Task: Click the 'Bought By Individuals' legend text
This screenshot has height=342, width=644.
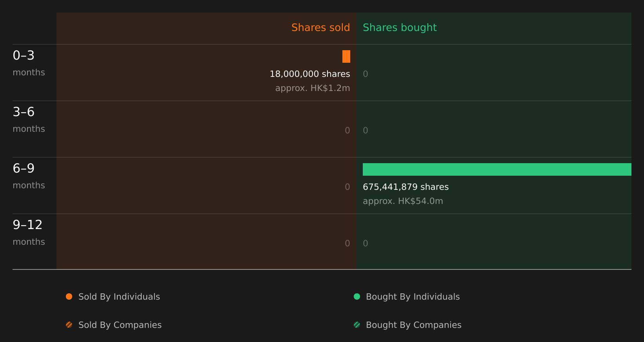Action: coord(413,297)
